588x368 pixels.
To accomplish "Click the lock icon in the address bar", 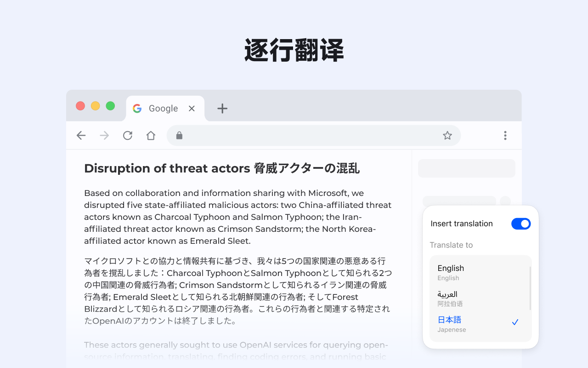I will tap(179, 135).
